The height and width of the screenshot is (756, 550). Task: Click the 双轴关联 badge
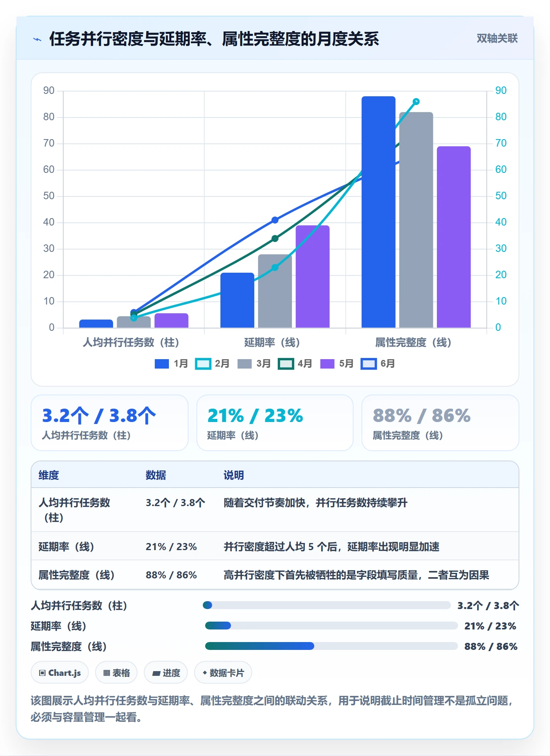point(497,38)
